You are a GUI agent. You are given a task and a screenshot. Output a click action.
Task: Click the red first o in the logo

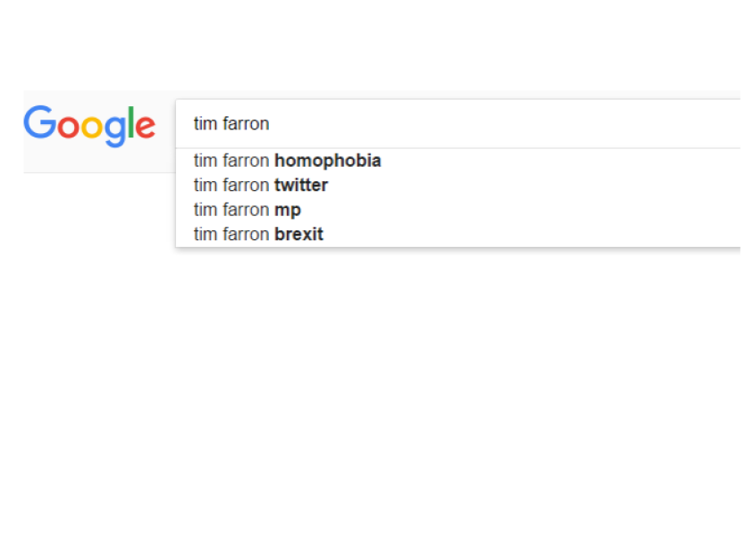(x=68, y=128)
